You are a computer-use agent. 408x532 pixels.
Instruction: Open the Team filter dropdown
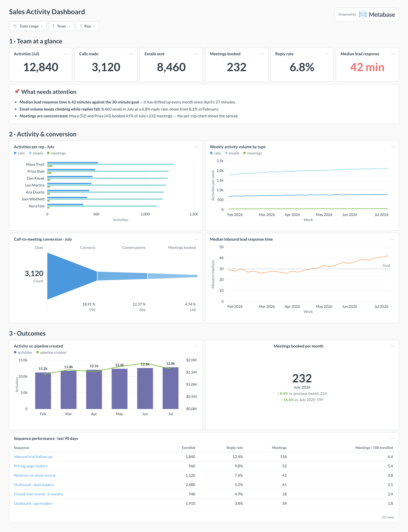(61, 26)
